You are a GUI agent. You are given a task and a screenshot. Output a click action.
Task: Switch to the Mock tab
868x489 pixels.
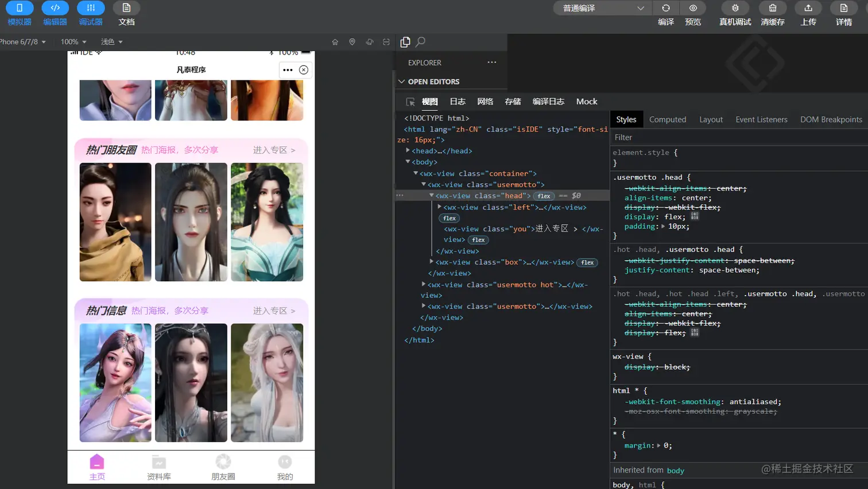(x=587, y=102)
